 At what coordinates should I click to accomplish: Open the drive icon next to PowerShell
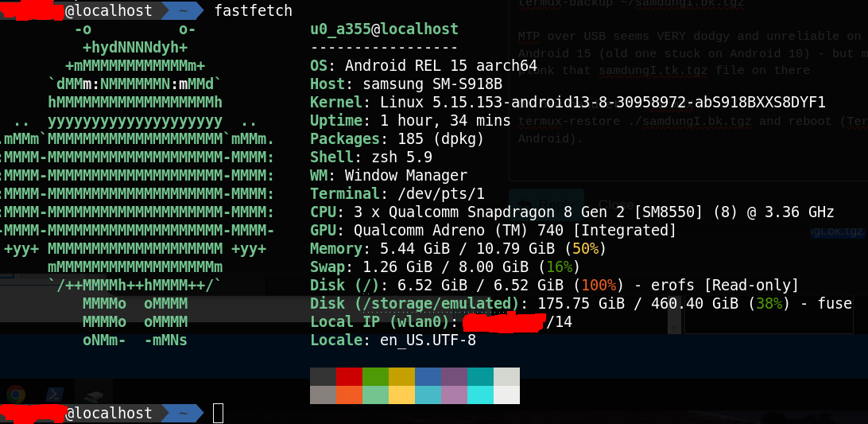93,395
